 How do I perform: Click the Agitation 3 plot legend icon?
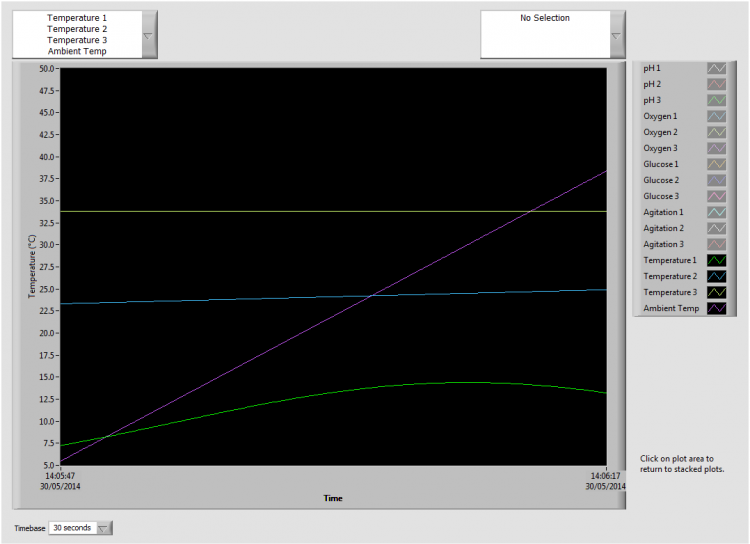(717, 244)
